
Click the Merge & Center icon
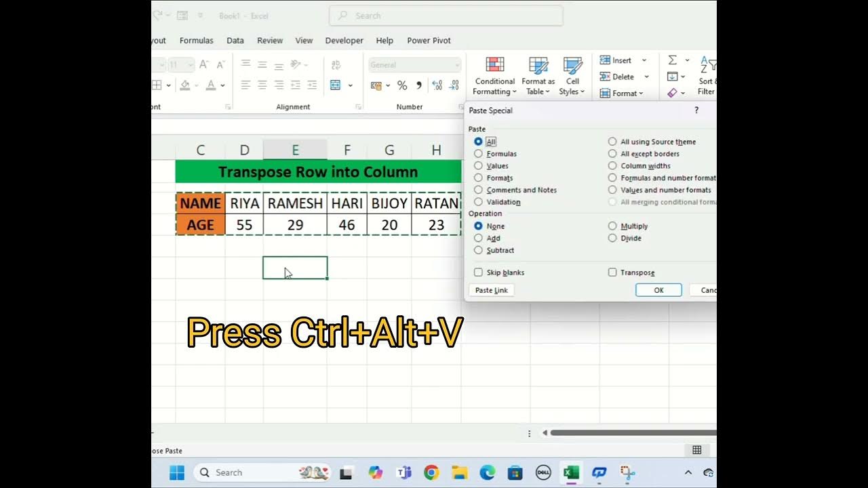(x=336, y=85)
